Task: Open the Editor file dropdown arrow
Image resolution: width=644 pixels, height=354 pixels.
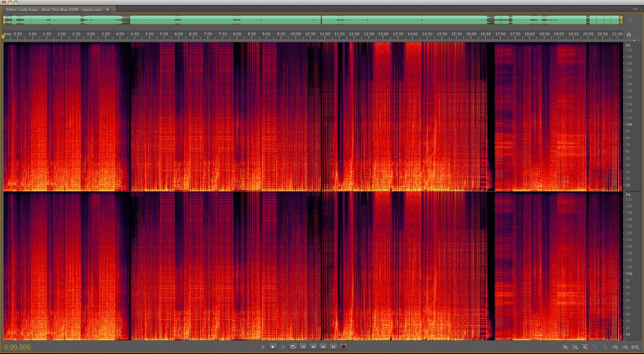Action: coord(108,9)
